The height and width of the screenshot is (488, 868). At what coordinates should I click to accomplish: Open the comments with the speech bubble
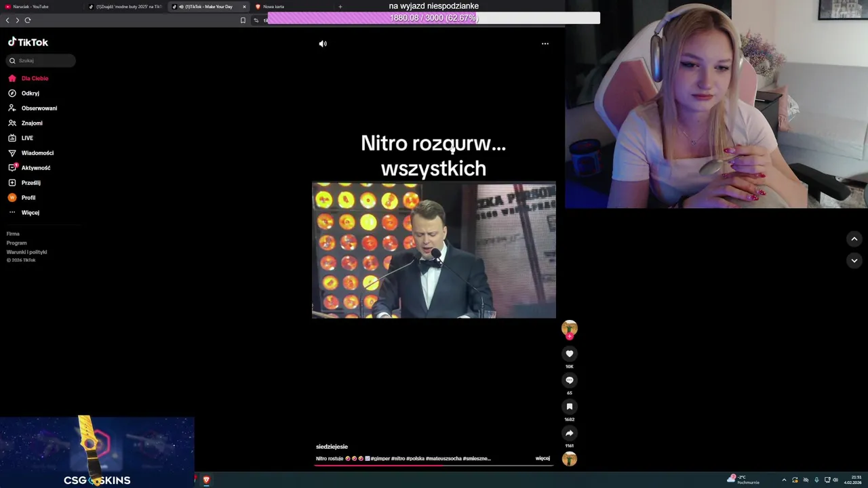click(x=570, y=380)
